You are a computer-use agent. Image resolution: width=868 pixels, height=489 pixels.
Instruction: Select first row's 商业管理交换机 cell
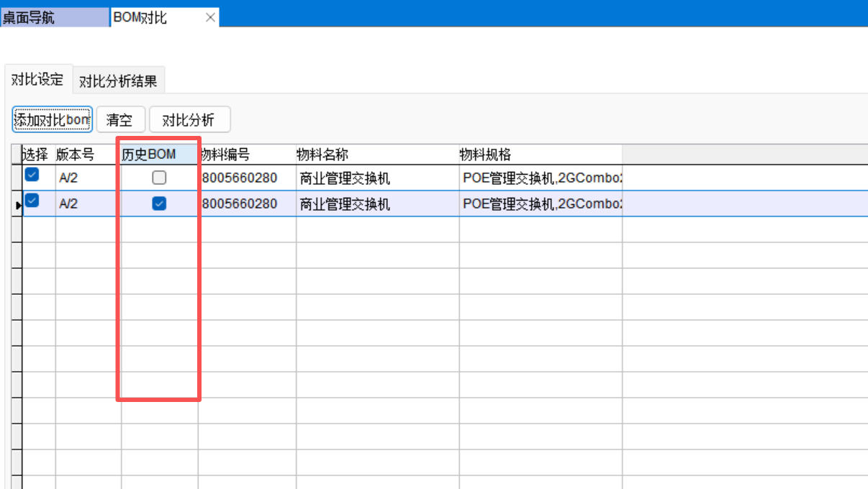click(x=345, y=178)
